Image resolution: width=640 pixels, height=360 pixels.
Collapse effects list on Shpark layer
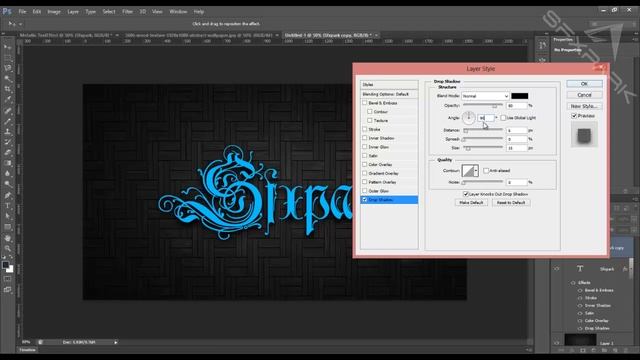[x=631, y=269]
